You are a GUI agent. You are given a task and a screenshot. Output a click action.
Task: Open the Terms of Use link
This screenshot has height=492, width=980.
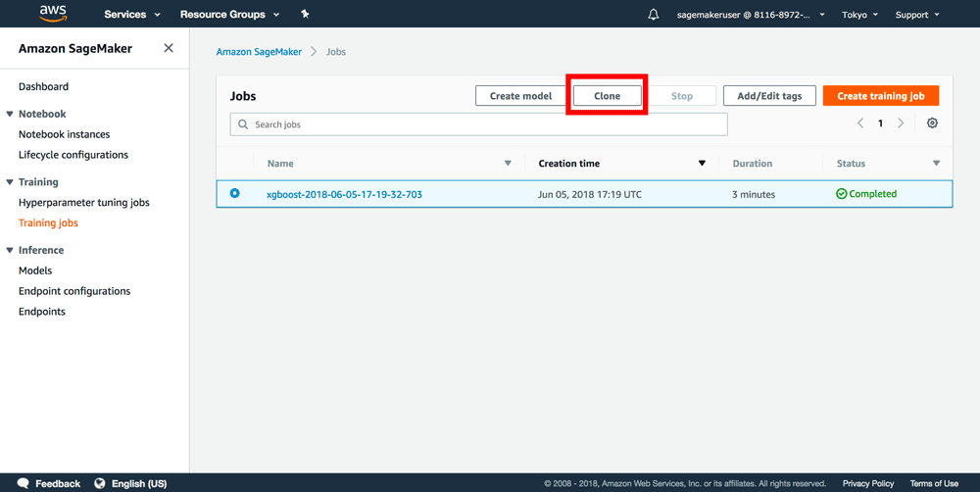click(x=934, y=483)
